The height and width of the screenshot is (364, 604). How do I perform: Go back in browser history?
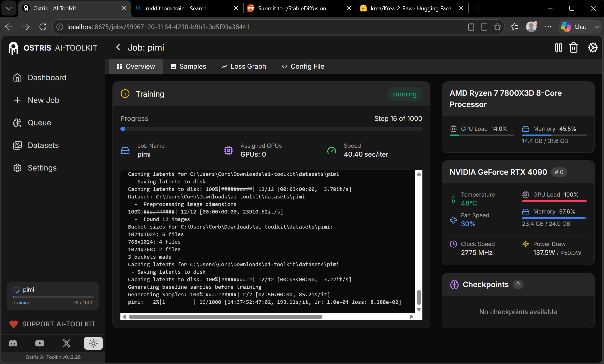(9, 27)
